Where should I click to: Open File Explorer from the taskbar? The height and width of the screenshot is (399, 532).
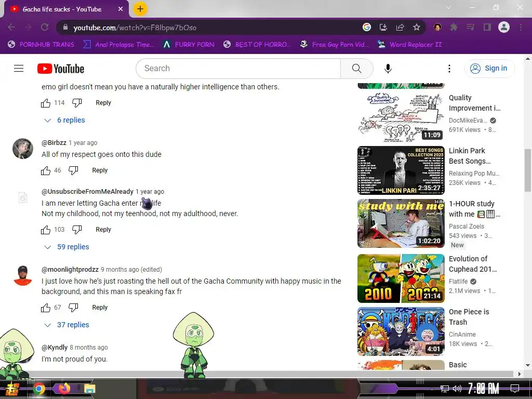(x=89, y=389)
